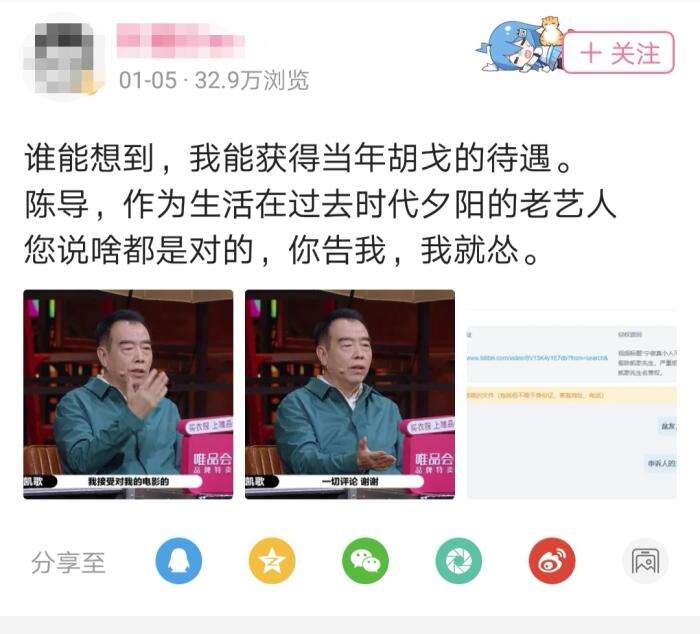Viewport: 700px width, 634px height.
Task: Follow the author with 关注 button
Action: [619, 53]
